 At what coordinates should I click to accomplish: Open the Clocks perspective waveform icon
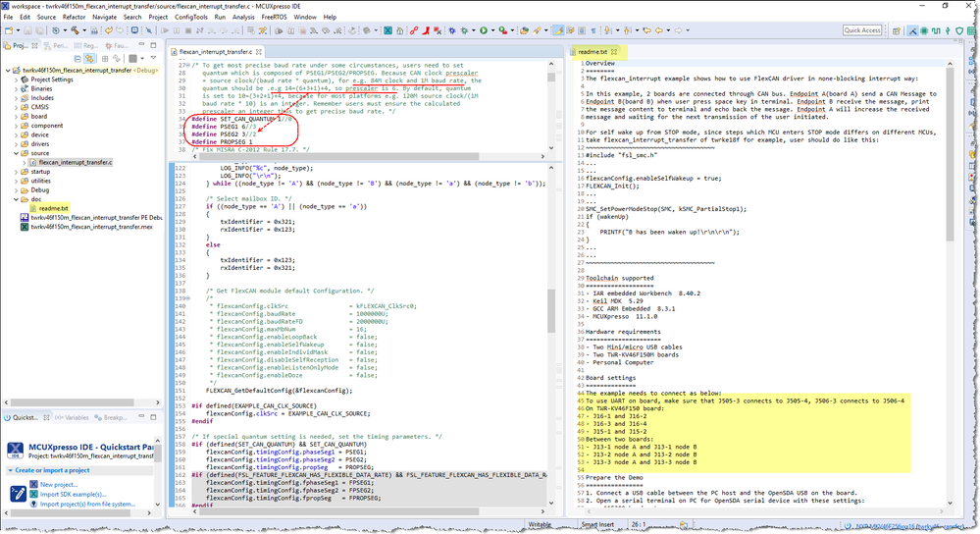936,30
